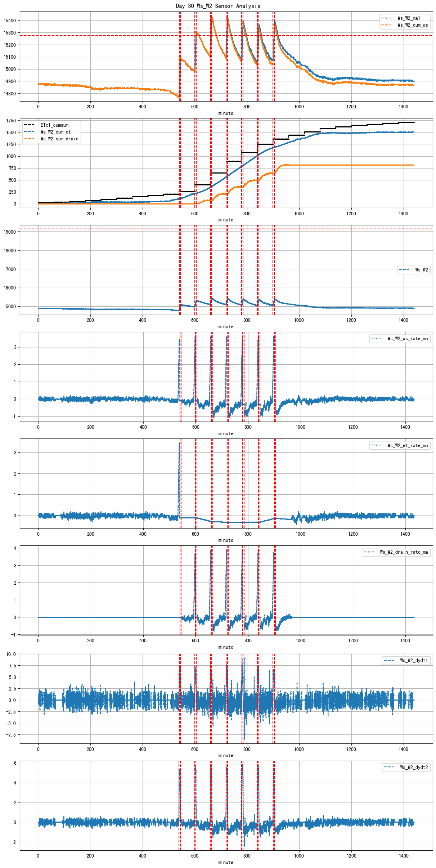Click the 1750 y-axis tick in the cumulative plot

[x=11, y=121]
